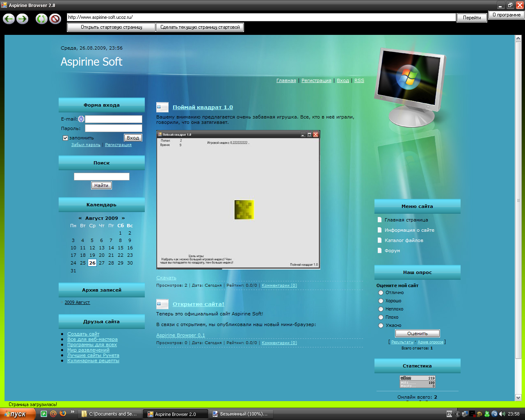The image size is (525, 420).
Task: Open Главная страница in the site menu
Action: coord(406,220)
